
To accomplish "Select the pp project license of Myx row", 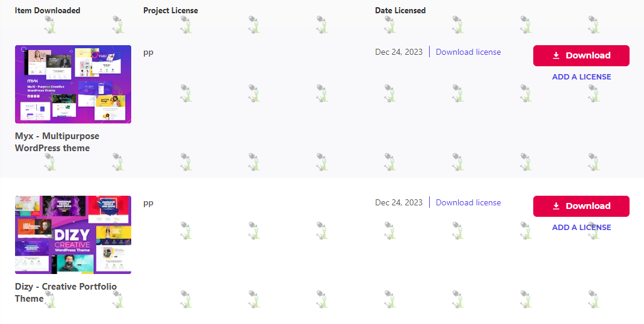I will [x=148, y=52].
